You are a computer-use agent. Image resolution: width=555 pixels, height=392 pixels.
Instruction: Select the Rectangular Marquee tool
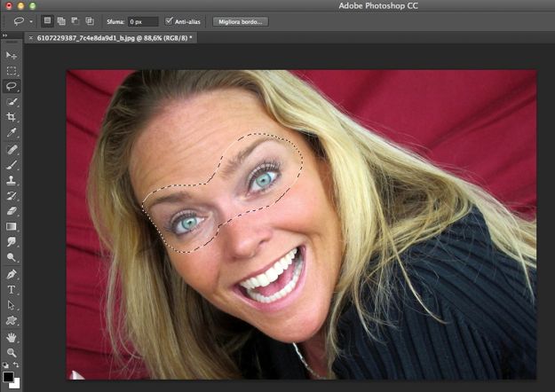click(12, 71)
